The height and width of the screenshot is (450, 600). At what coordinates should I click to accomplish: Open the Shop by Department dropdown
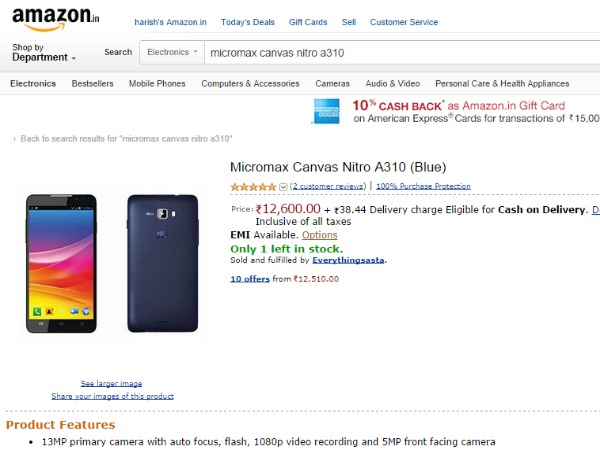[x=43, y=53]
